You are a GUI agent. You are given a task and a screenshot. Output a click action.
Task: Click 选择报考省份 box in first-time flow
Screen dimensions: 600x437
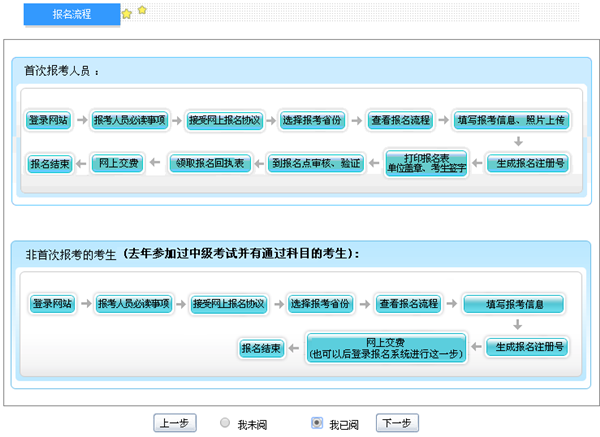click(x=312, y=120)
